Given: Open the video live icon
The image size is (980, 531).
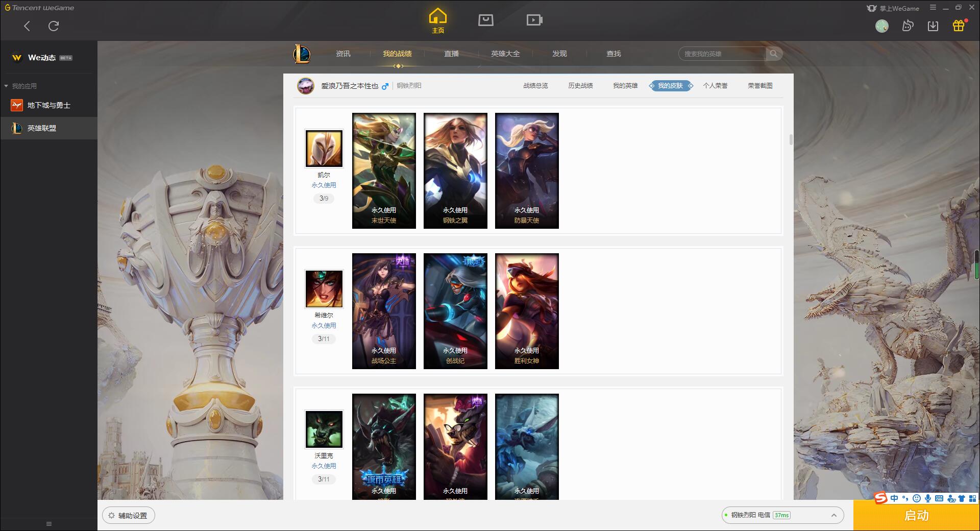Looking at the screenshot, I should [534, 20].
